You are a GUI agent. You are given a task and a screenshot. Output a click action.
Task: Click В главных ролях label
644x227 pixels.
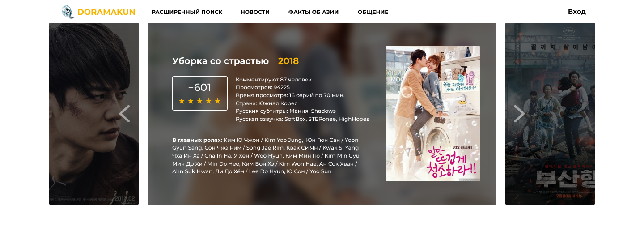(197, 140)
